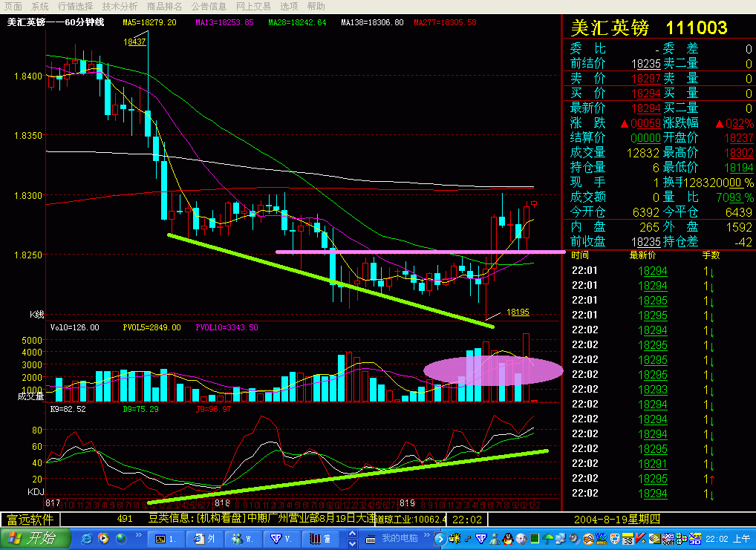Open the 商品排名 menu
The width and height of the screenshot is (756, 550).
164,6
